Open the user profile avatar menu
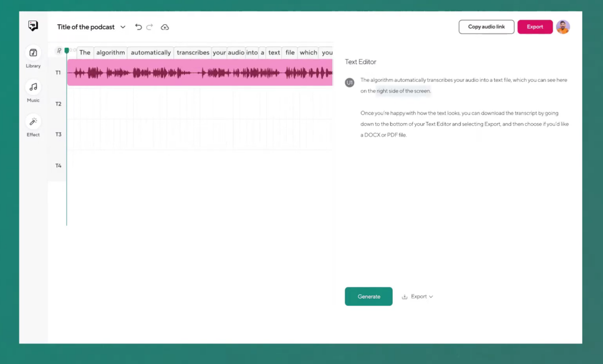 [562, 27]
